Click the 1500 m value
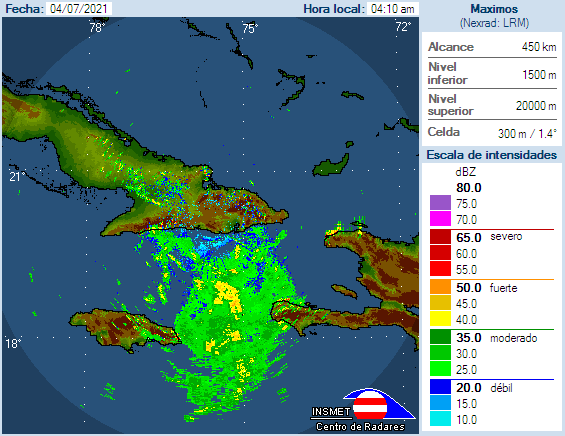The width and height of the screenshot is (565, 436). point(539,75)
